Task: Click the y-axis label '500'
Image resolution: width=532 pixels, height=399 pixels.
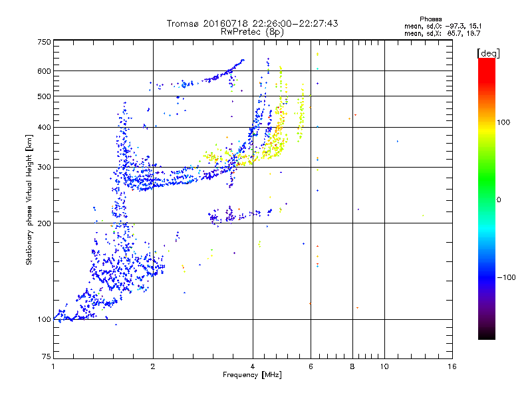Action: tap(44, 96)
